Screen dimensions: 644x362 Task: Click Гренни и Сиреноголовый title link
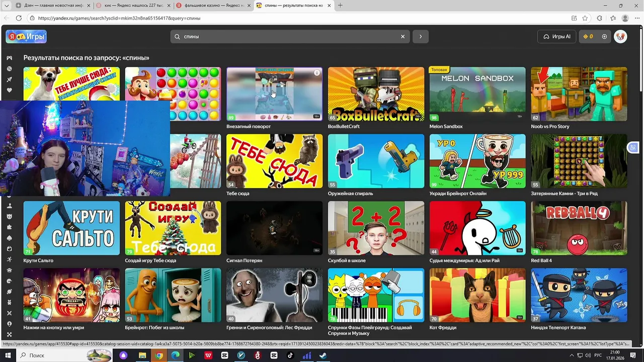click(x=269, y=328)
